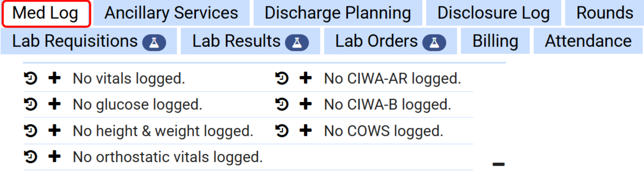Switch to the Med Log tab
Screen dimensions: 644x177
pos(46,13)
